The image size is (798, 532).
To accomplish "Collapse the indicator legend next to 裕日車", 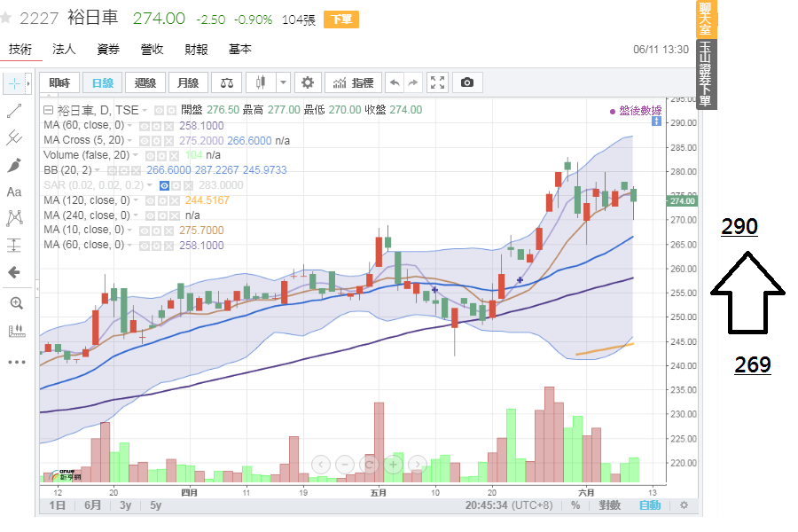I will pyautogui.click(x=49, y=110).
